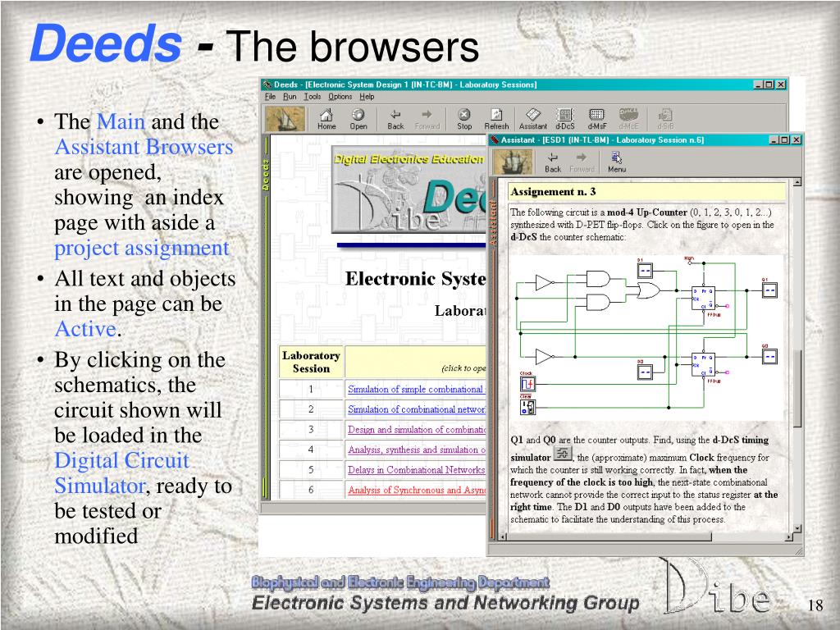The height and width of the screenshot is (630, 840).
Task: Open the Options menu
Action: point(340,97)
